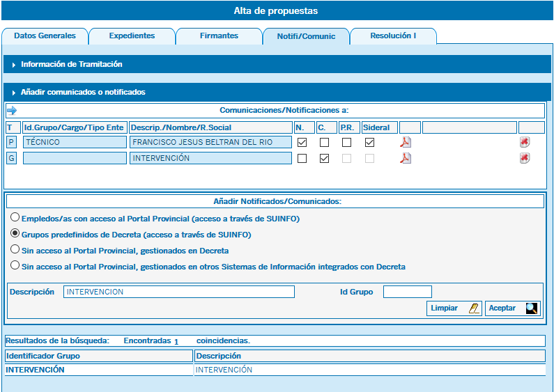This screenshot has height=392, width=554.
Task: Click the Id.Grupo/Cargo/Tipo Ente column header
Action: [75, 127]
